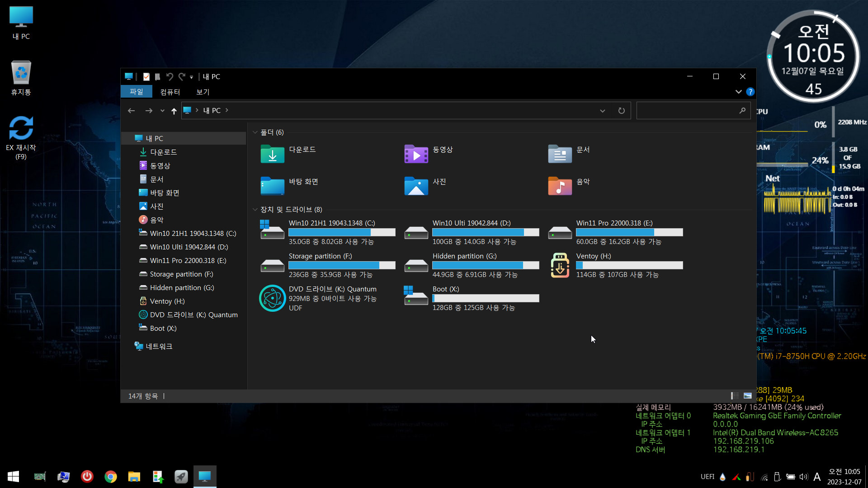Open the Videos (동영상) folder icon
The width and height of the screenshot is (868, 488).
click(416, 154)
